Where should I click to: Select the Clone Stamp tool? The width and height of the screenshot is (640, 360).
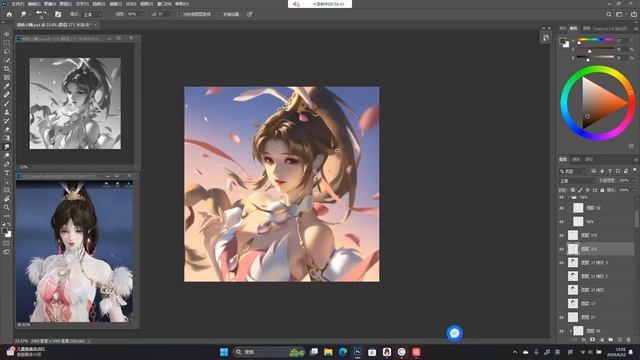coord(7,112)
